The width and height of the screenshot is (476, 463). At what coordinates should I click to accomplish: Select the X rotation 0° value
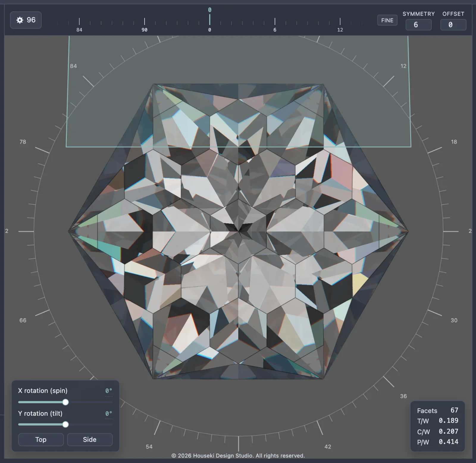point(109,391)
